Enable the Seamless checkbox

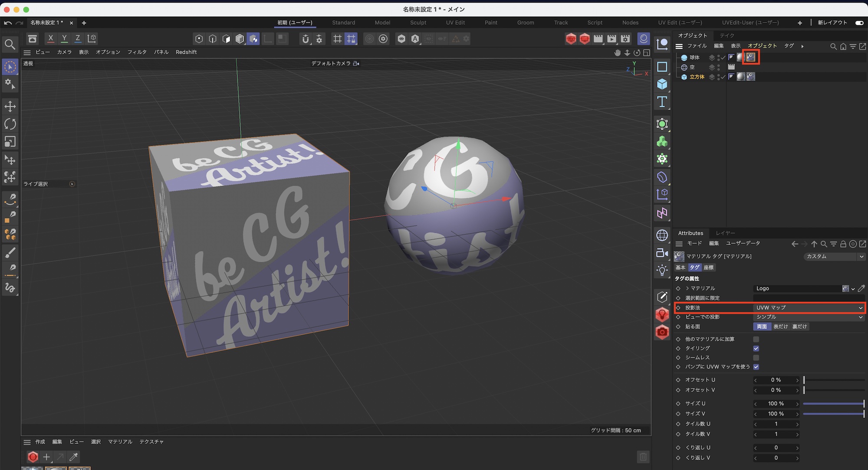[756, 358]
